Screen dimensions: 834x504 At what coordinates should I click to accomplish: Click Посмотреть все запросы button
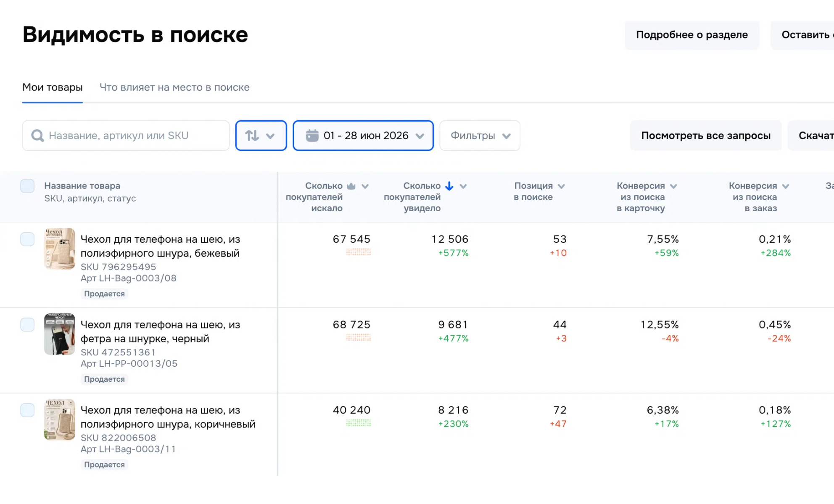coord(706,136)
